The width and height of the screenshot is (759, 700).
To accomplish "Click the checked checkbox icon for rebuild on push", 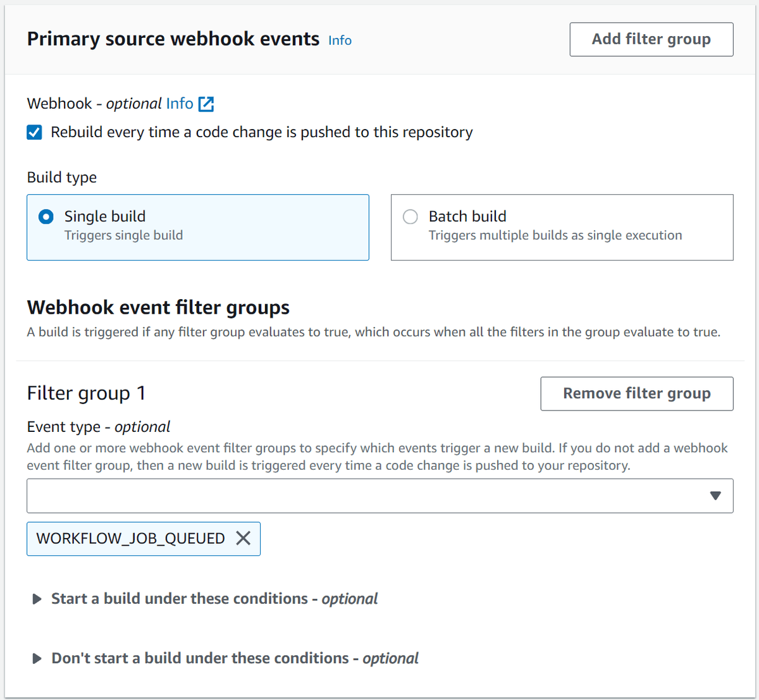I will [34, 132].
